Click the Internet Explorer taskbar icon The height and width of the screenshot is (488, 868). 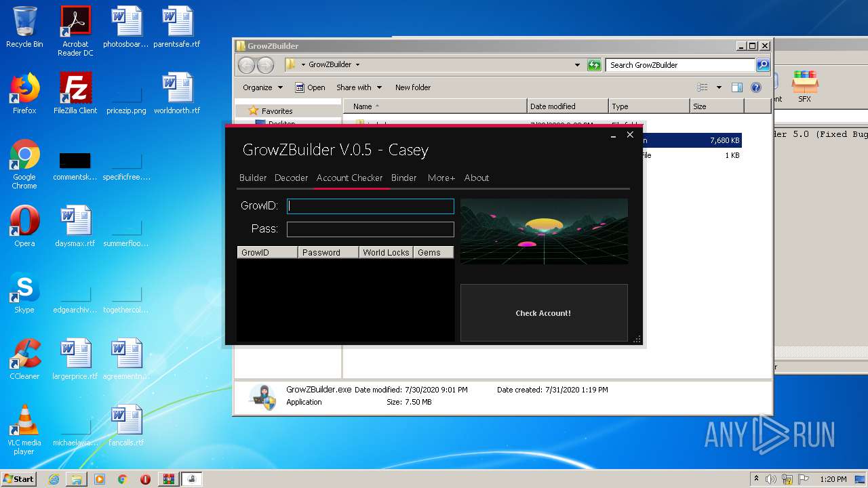(x=54, y=479)
